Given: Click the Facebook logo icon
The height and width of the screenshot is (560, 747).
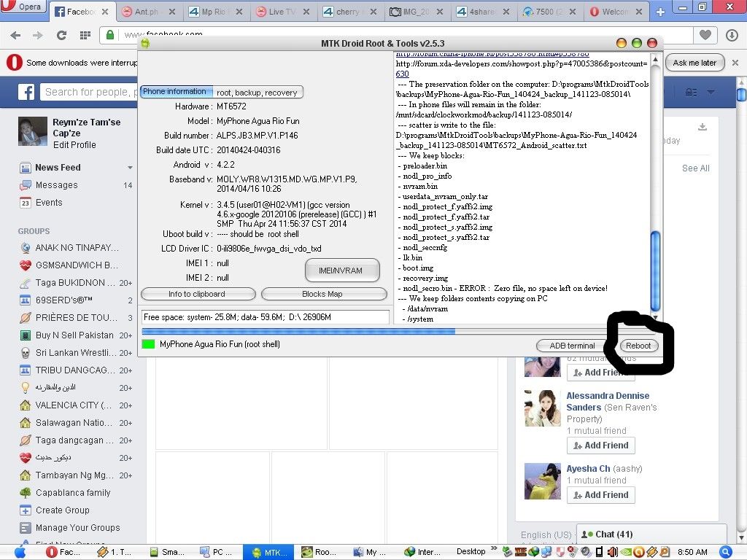Looking at the screenshot, I should pos(26,92).
